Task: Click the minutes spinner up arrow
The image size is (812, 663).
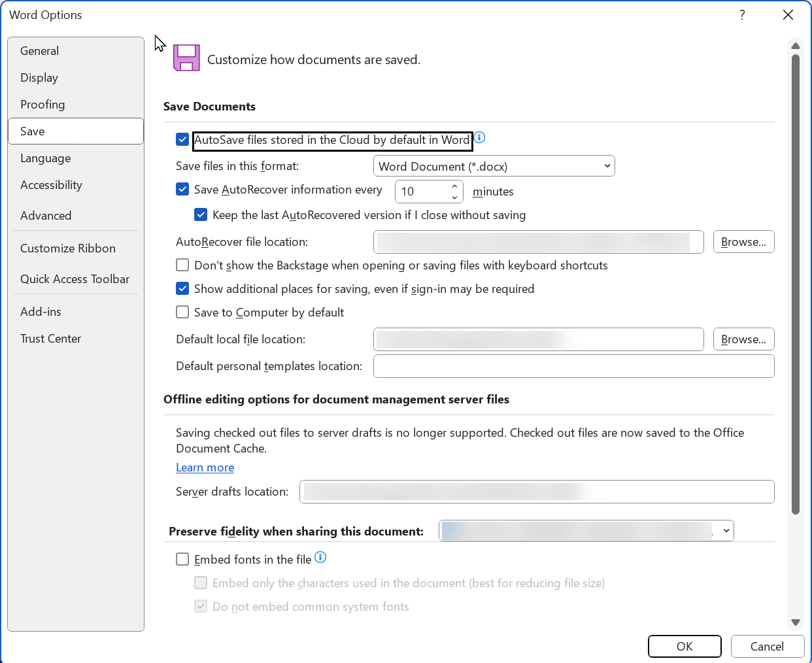Action: click(x=454, y=186)
